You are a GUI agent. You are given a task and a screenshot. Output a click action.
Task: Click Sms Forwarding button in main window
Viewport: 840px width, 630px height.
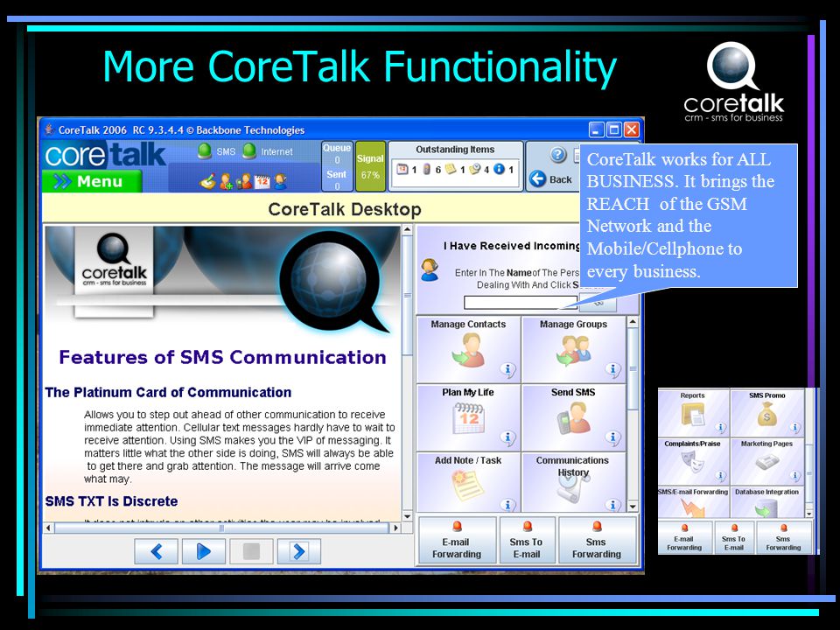click(596, 540)
